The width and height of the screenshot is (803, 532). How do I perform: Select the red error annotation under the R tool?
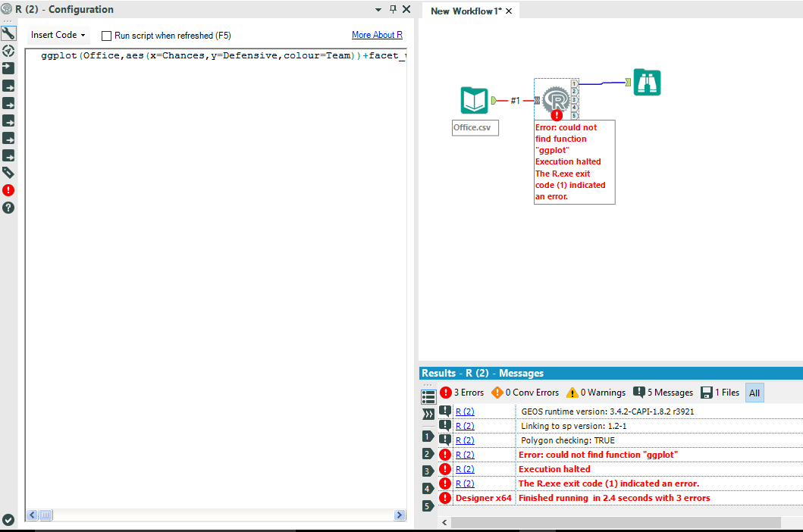(x=575, y=162)
